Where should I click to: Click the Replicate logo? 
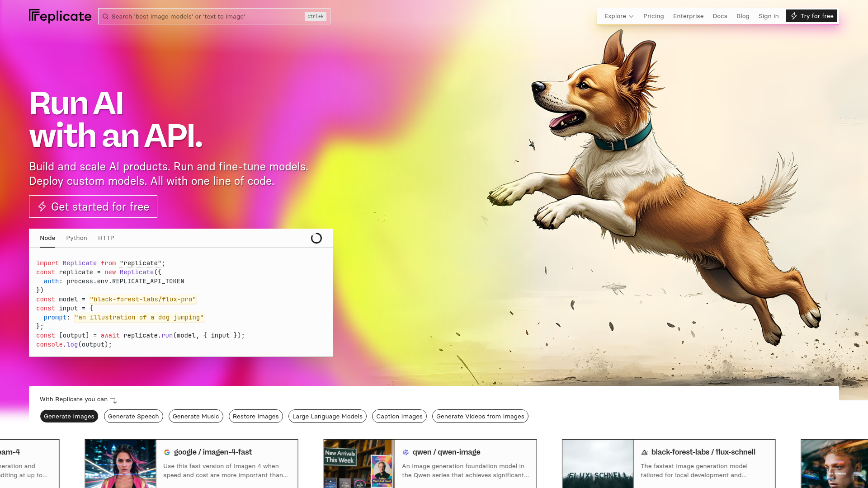[60, 16]
